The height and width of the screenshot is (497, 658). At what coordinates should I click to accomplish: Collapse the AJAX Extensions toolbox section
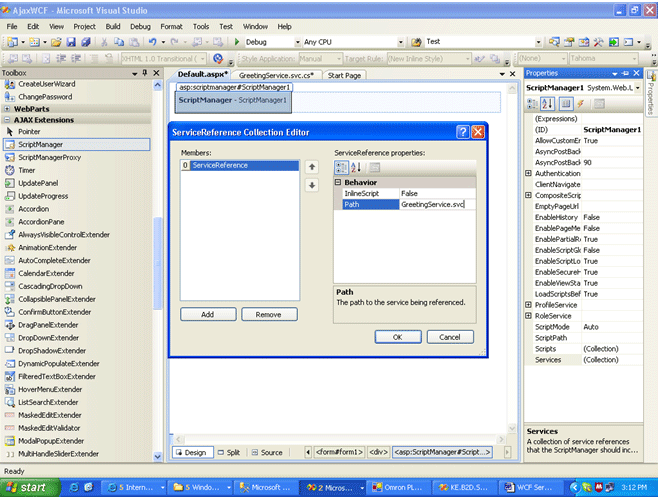coord(7,120)
